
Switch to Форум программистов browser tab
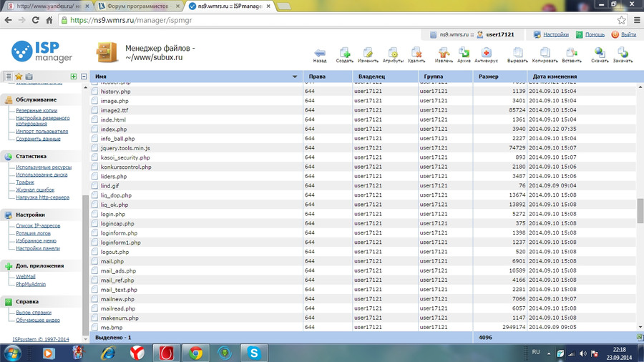point(139,6)
